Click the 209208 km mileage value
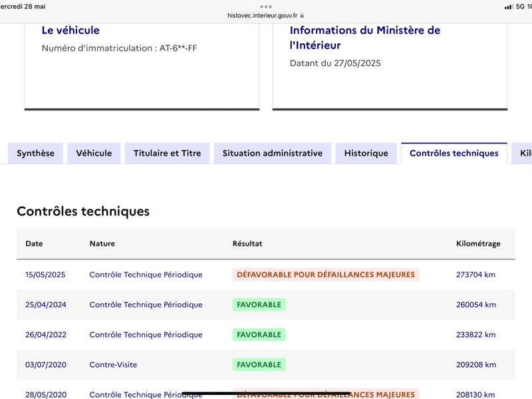The width and height of the screenshot is (532, 399). (x=476, y=364)
